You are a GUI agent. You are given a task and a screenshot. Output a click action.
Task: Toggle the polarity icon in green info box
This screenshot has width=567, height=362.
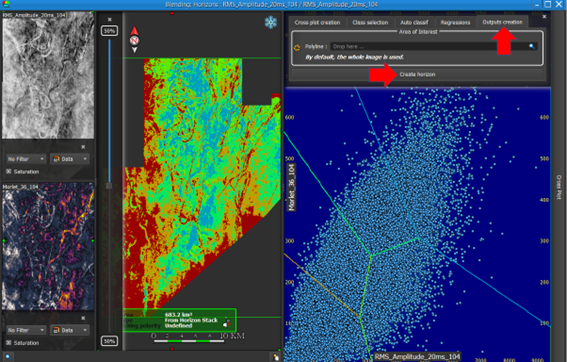(x=227, y=323)
